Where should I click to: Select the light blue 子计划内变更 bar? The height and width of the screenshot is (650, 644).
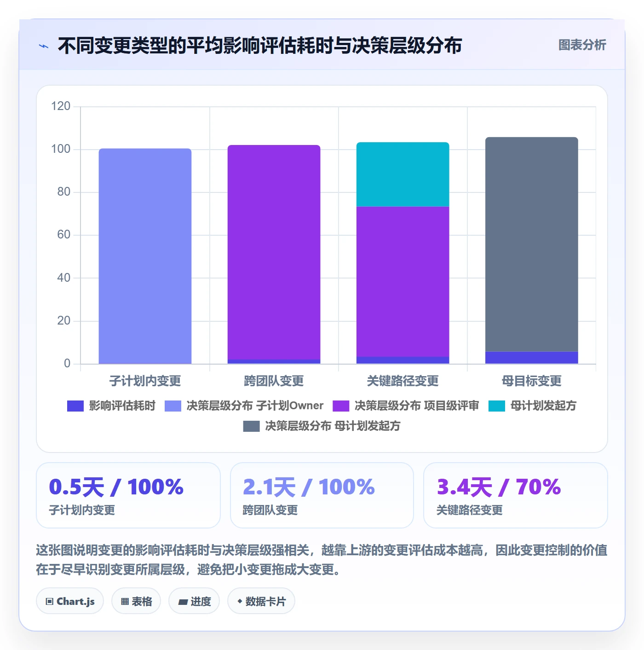145,256
